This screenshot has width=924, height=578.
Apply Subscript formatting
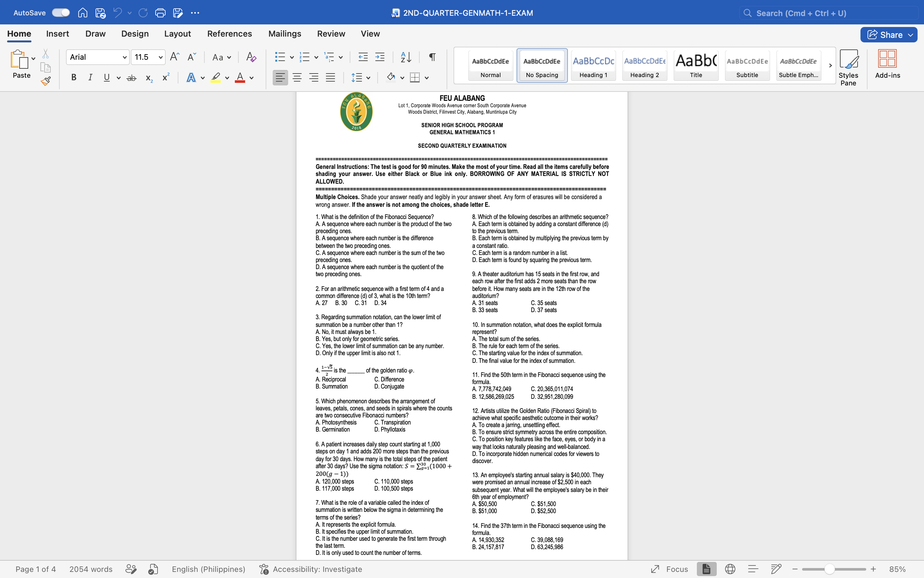click(x=149, y=78)
